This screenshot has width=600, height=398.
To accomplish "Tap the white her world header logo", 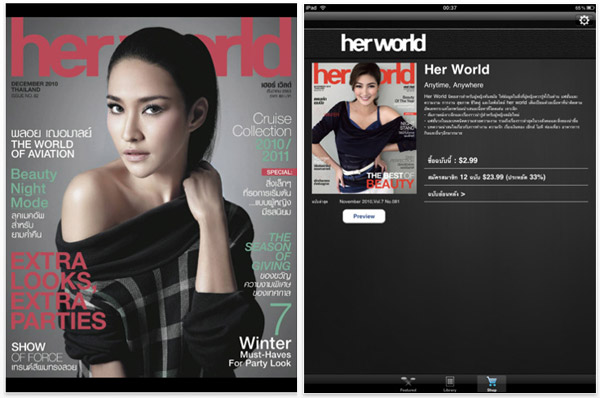I will tap(383, 43).
